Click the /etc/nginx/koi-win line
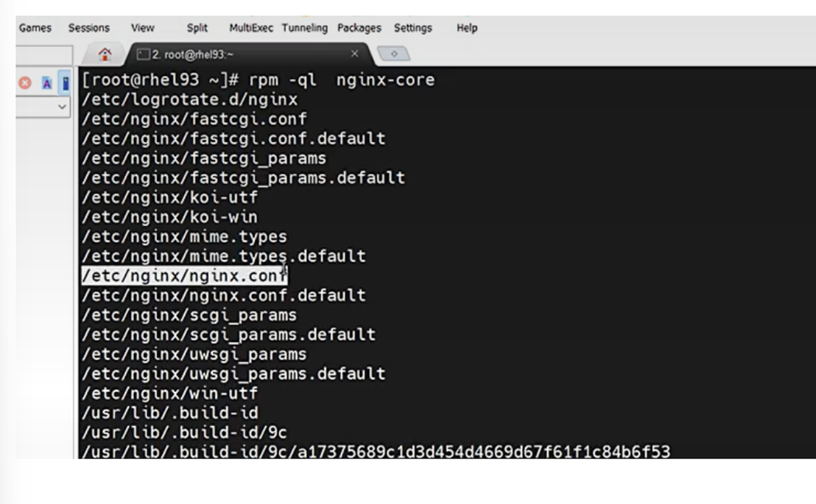Viewport: 816px width, 504px height. 169,217
